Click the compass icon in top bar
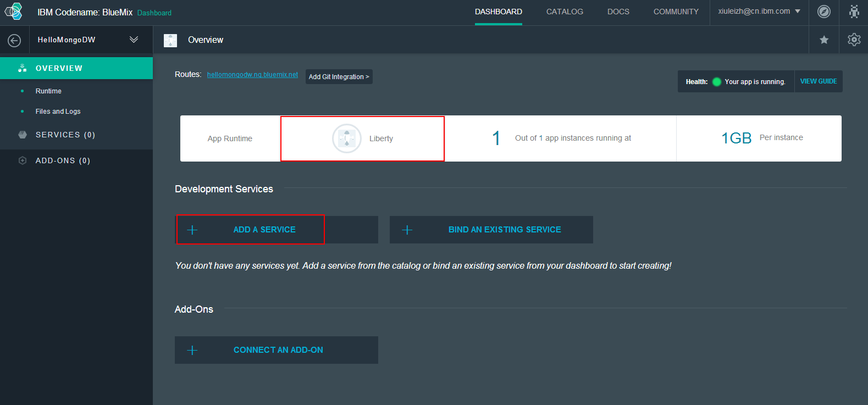Viewport: 868px width, 405px height. [x=824, y=12]
